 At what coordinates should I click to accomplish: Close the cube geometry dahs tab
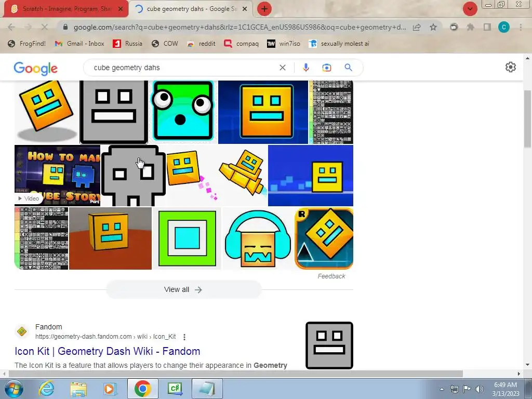[x=244, y=9]
